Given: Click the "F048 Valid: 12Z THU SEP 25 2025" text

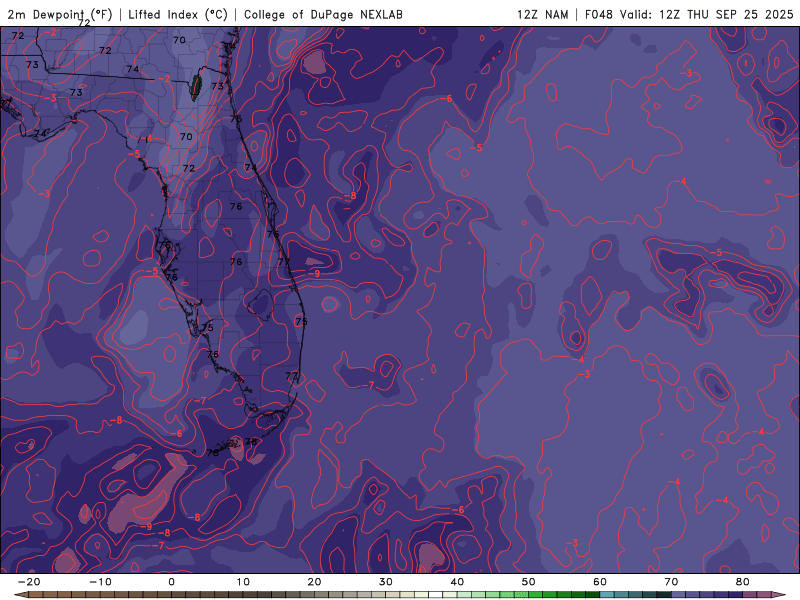Looking at the screenshot, I should pos(689,14).
